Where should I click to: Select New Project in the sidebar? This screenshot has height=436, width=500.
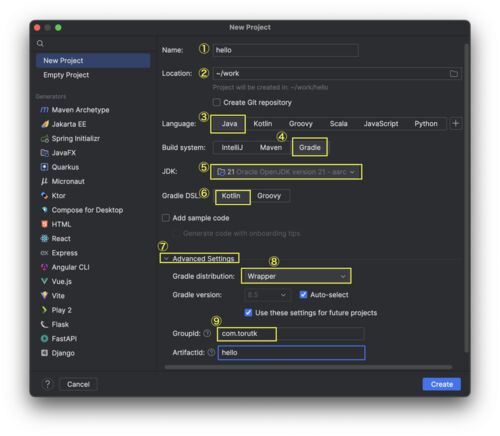click(93, 60)
